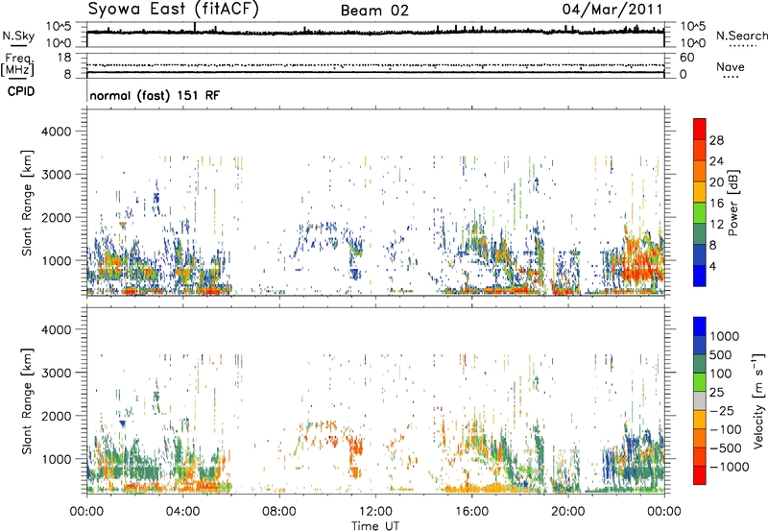Click the '3000' tick of the velocity panel
Viewport: 768px width, 532px height.
click(56, 373)
